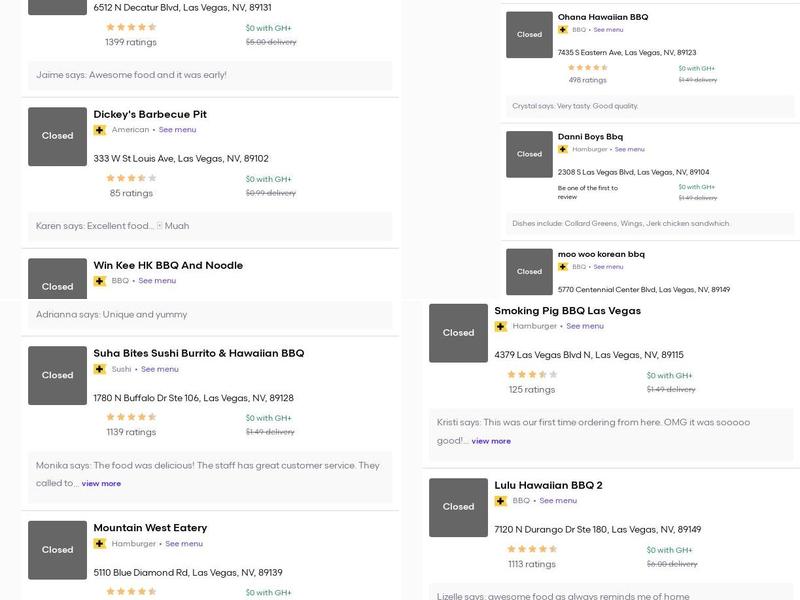
Task: Open the Lulu Hawaiian BBQ 2 restaurant title
Action: 548,485
